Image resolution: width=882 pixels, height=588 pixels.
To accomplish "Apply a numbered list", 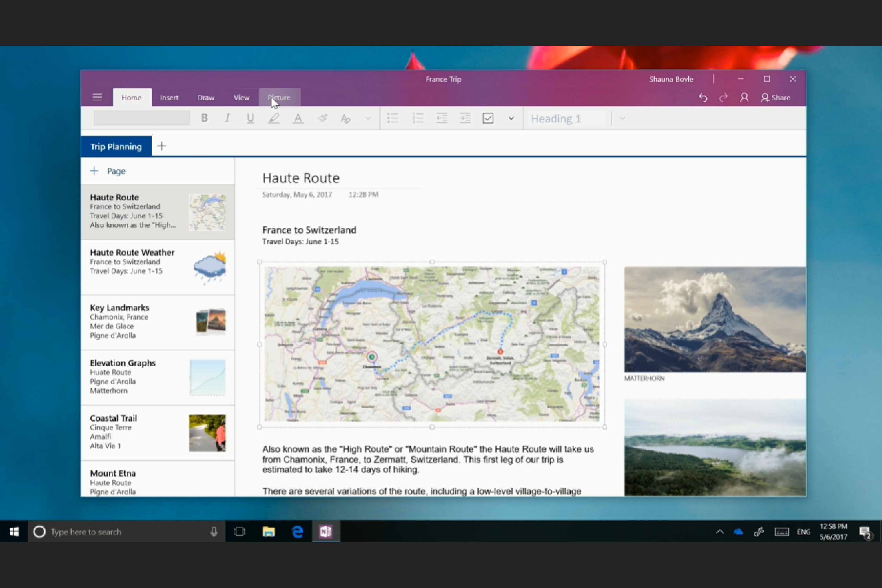I will click(418, 118).
